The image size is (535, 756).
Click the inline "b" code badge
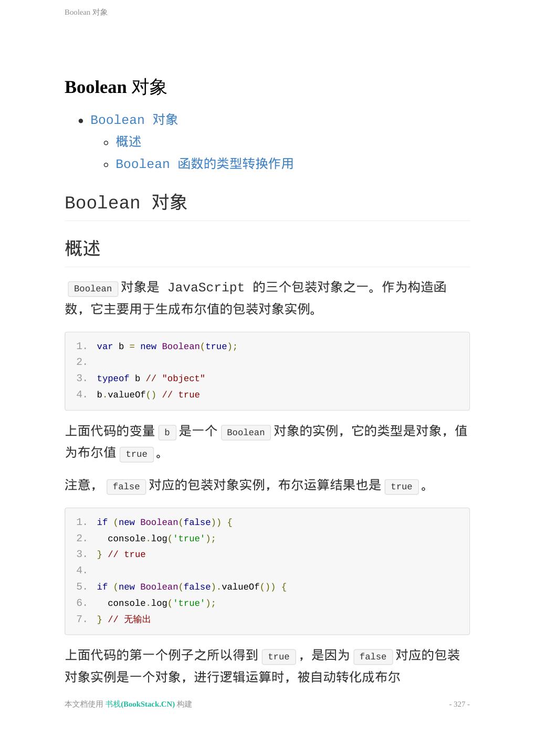pyautogui.click(x=167, y=433)
